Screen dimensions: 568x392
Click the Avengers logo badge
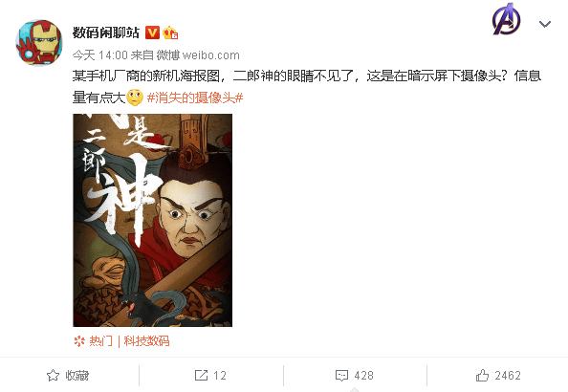pos(507,19)
